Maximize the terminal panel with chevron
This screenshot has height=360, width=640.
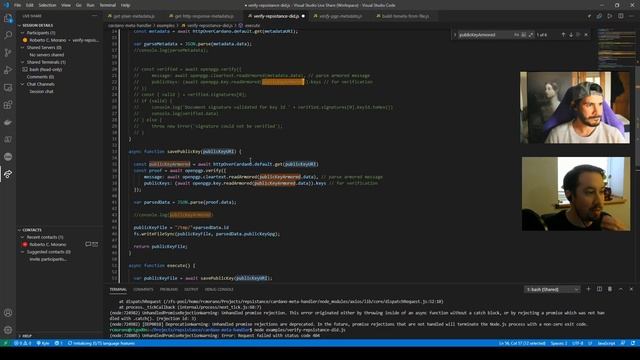coord(621,289)
